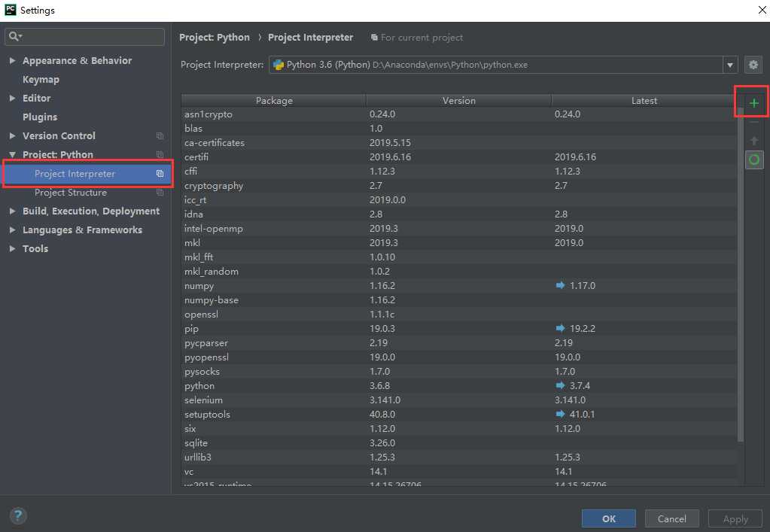
Task: Click the pip update arrow icon
Action: pos(560,328)
